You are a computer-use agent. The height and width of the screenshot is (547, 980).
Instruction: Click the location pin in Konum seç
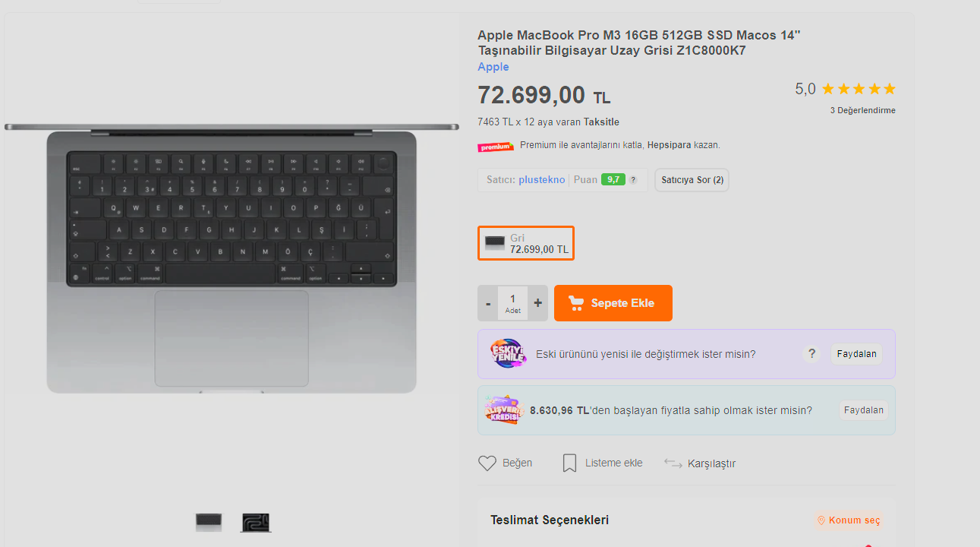[820, 520]
